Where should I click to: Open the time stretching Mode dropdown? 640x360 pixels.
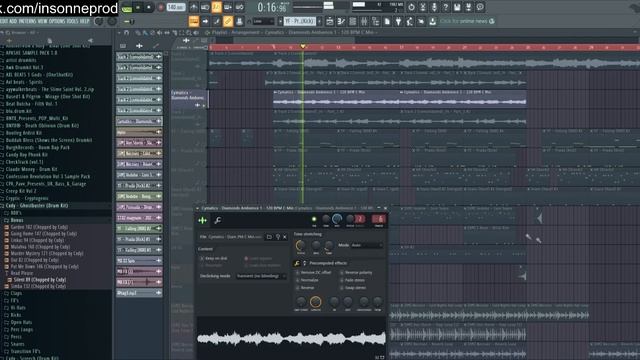[x=367, y=245]
